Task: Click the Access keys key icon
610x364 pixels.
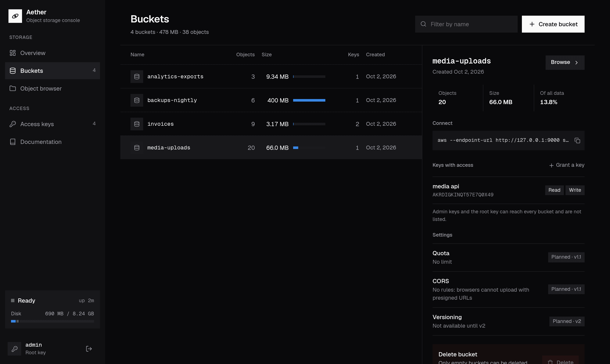Action: pos(13,124)
